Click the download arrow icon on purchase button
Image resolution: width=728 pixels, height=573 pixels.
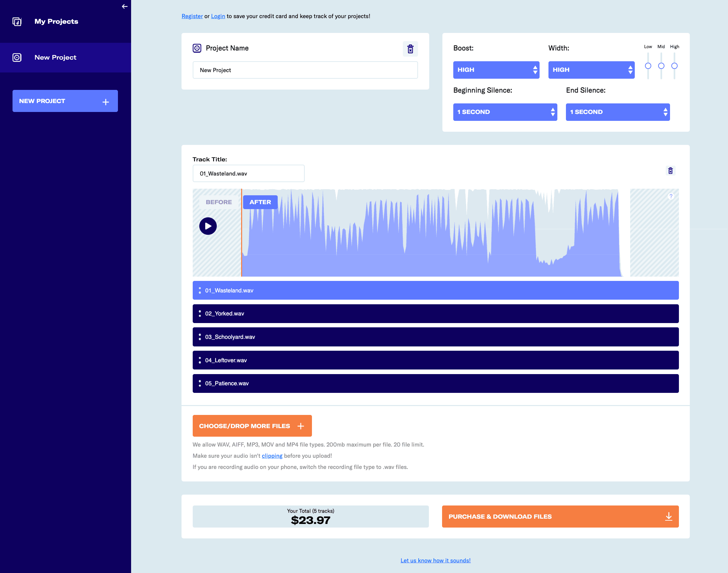point(668,516)
